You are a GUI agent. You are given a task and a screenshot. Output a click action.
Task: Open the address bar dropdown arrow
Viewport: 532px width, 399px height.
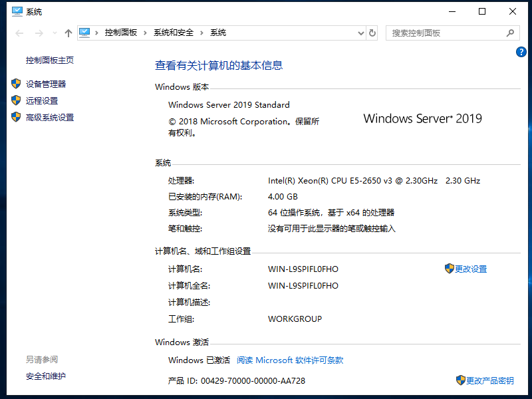tap(360, 33)
